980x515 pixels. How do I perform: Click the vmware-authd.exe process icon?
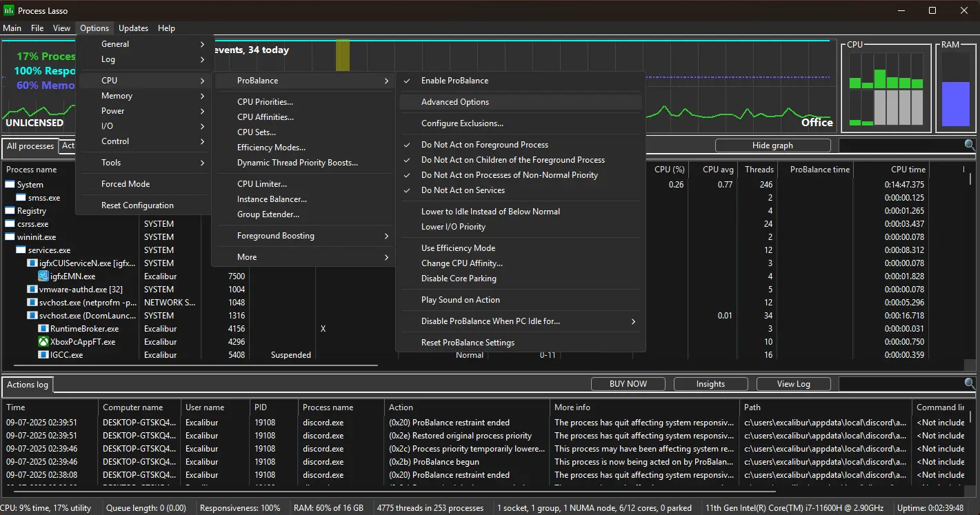(32, 290)
